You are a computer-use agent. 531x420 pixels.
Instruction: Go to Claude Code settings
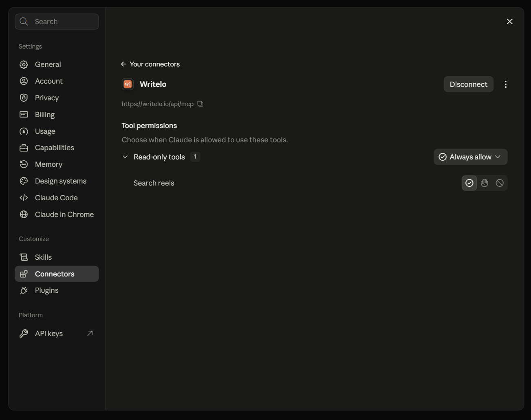tap(57, 198)
